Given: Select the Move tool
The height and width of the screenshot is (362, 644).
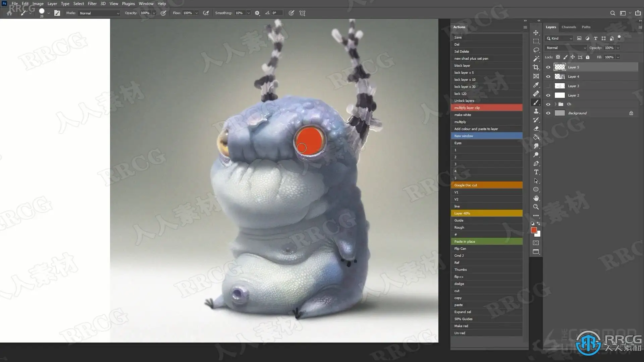Looking at the screenshot, I should [536, 33].
